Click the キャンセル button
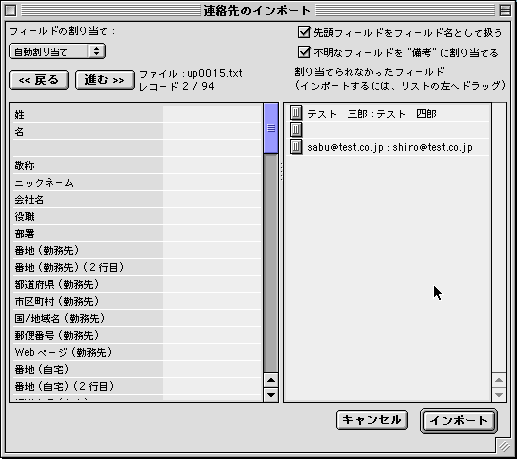 coord(372,420)
